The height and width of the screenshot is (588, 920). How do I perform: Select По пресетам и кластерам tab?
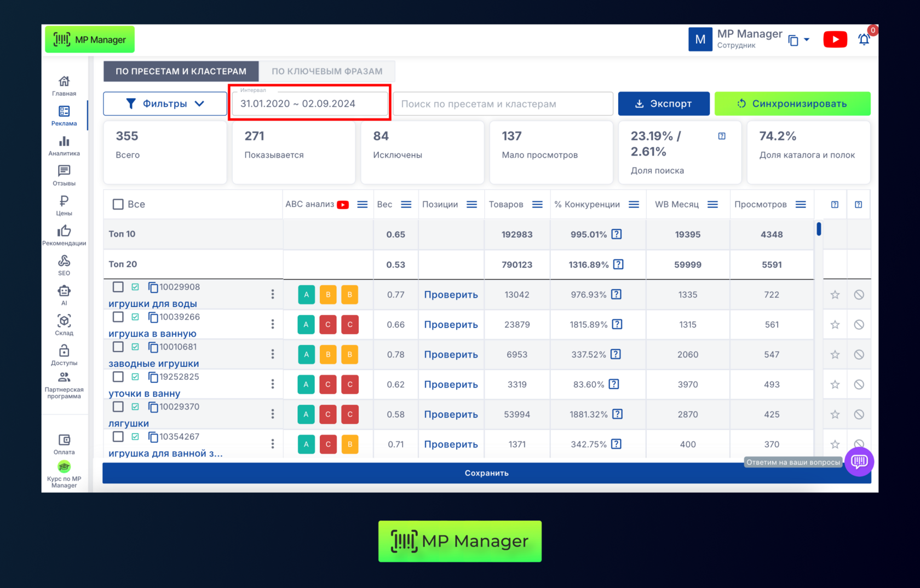pos(181,71)
